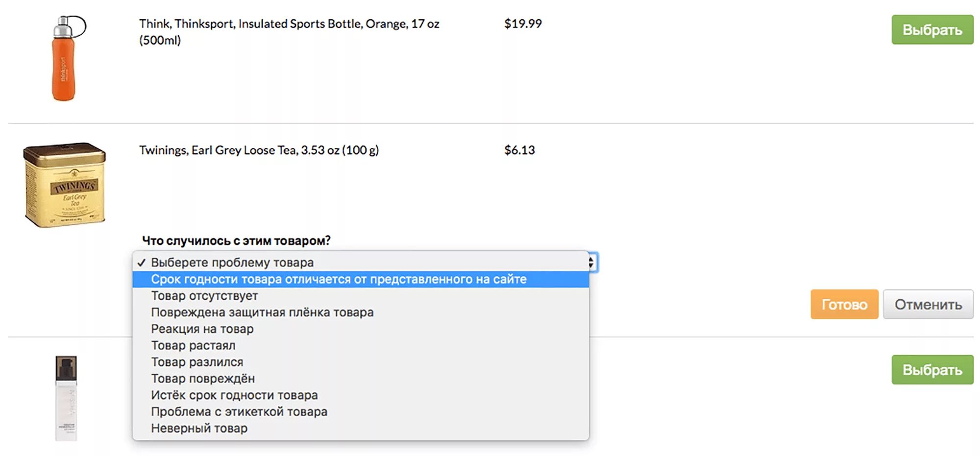980x456 pixels.
Task: Select Товар растаял in dropdown
Action: tap(193, 346)
